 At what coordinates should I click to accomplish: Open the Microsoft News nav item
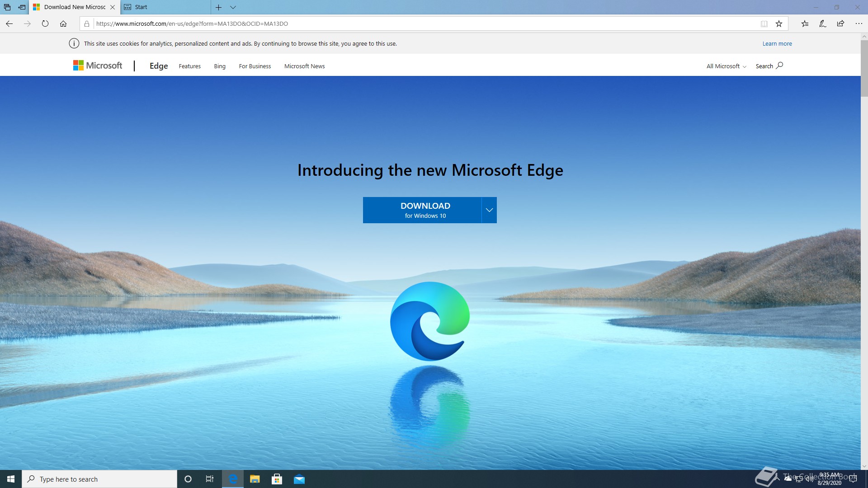304,66
